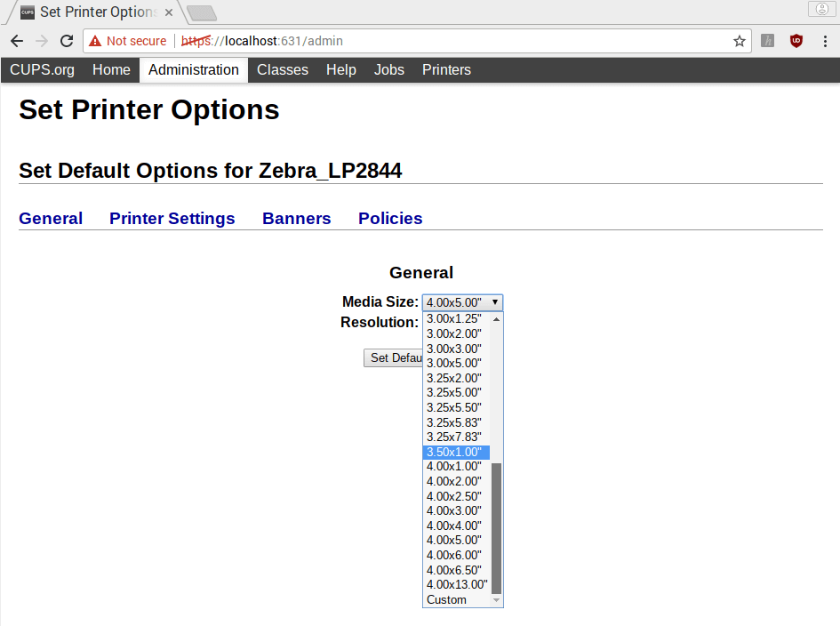Pick 4.00x6.50" from the list

point(456,570)
